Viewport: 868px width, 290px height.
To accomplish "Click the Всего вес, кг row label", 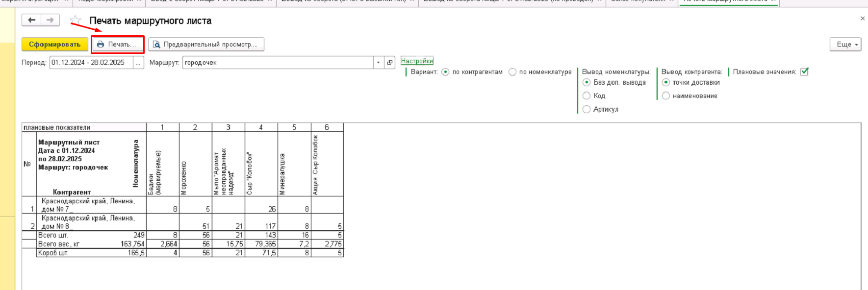I will point(59,244).
